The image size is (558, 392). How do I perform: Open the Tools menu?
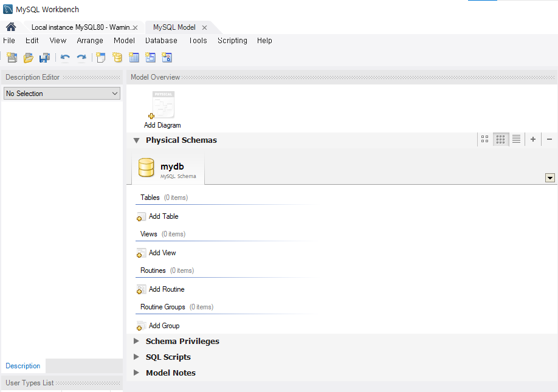tap(198, 41)
